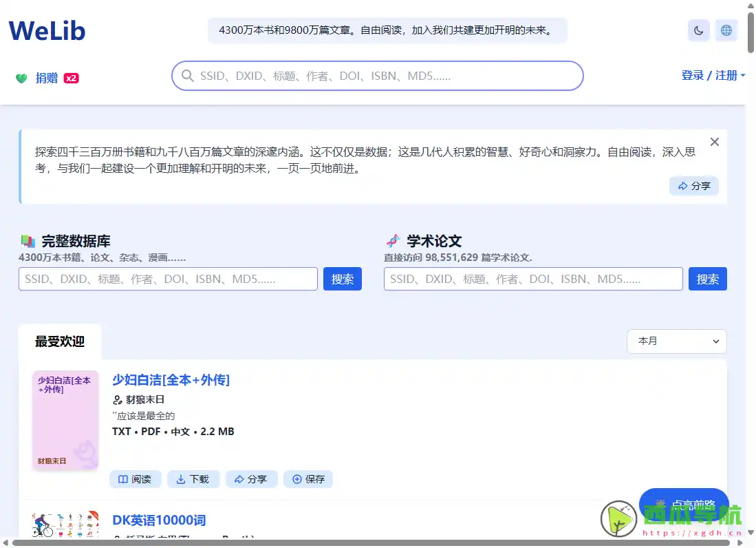Screen dimensions: 756x548
Task: Click the horizontal scrollbar at bottom
Action: [x=371, y=543]
